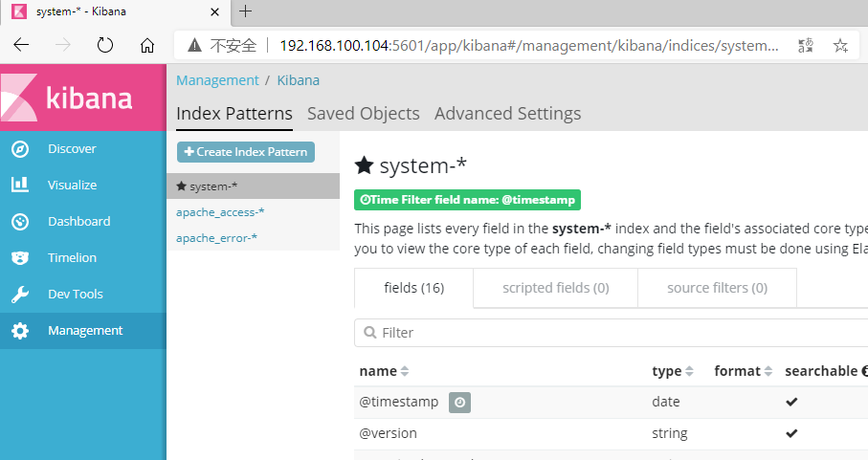This screenshot has height=460, width=868.
Task: Click the translate page icon
Action: pyautogui.click(x=806, y=45)
